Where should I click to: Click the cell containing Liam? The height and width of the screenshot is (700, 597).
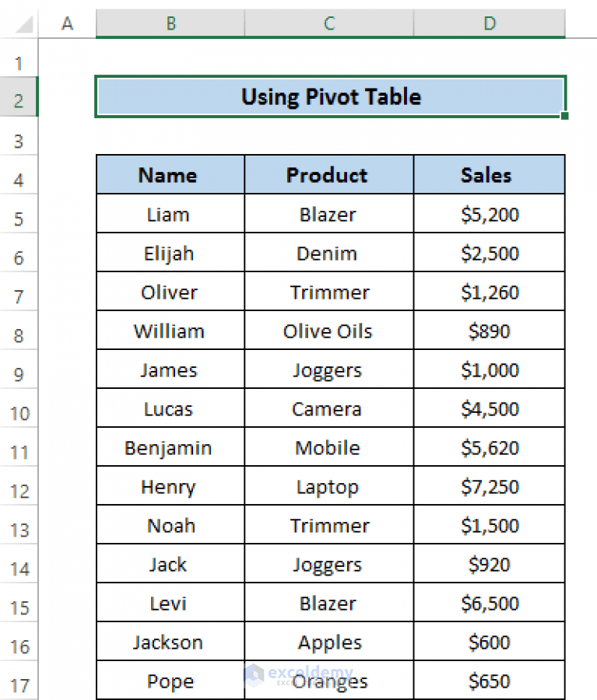click(170, 214)
